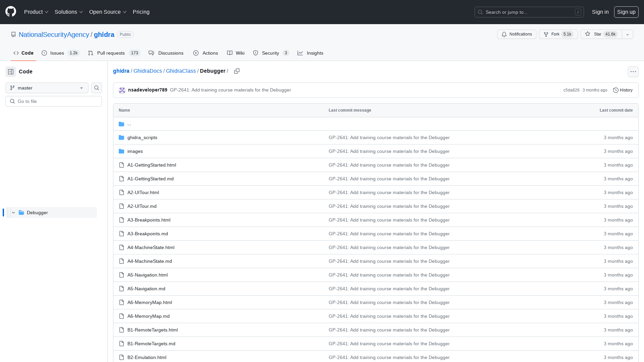Fork the repository with the Fork button

click(x=558, y=34)
